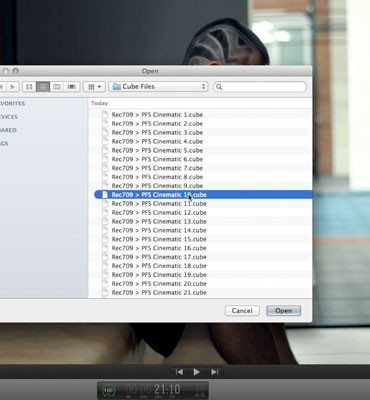
Task: Click file icon of PFS Cinematic 5.cube
Action: (105, 150)
